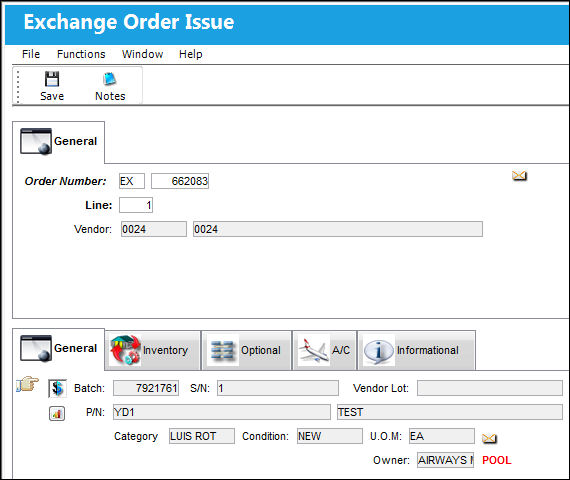The image size is (570, 480).
Task: Open the Informational tab
Action: click(417, 350)
